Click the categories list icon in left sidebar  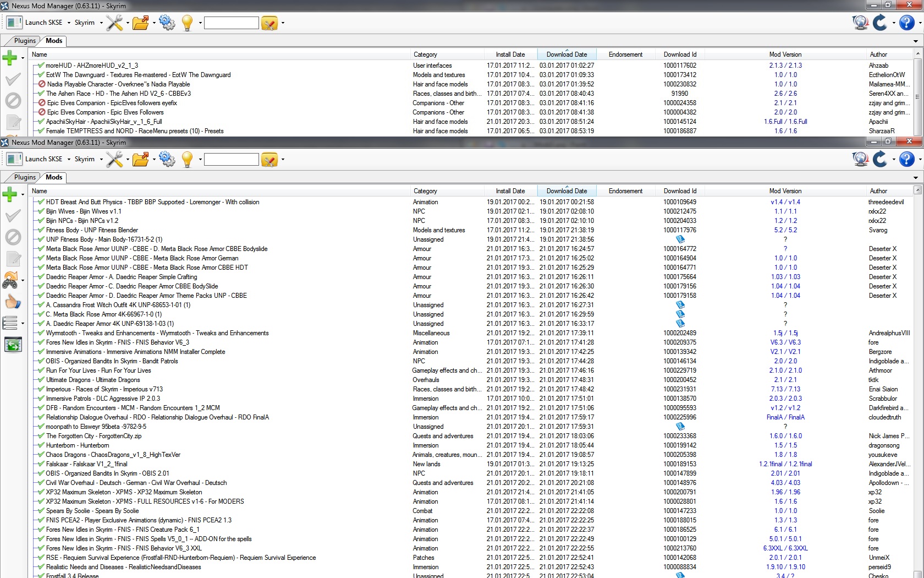click(x=10, y=323)
